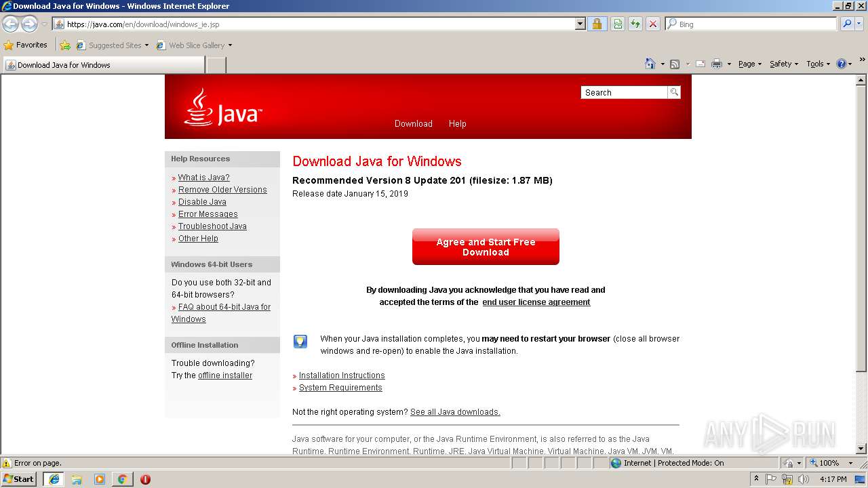The image size is (868, 488).
Task: Click the IE Forward navigation button
Action: pyautogui.click(x=29, y=24)
